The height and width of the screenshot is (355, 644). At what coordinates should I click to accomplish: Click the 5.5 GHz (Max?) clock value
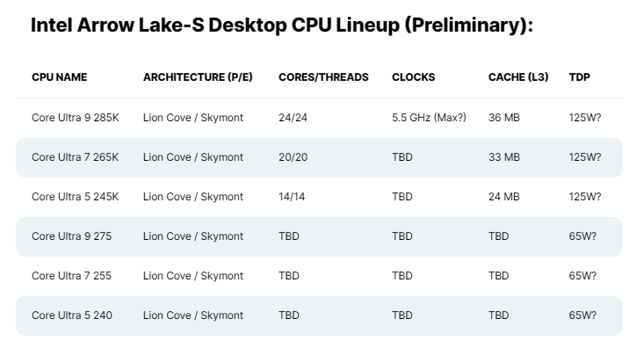tap(429, 118)
